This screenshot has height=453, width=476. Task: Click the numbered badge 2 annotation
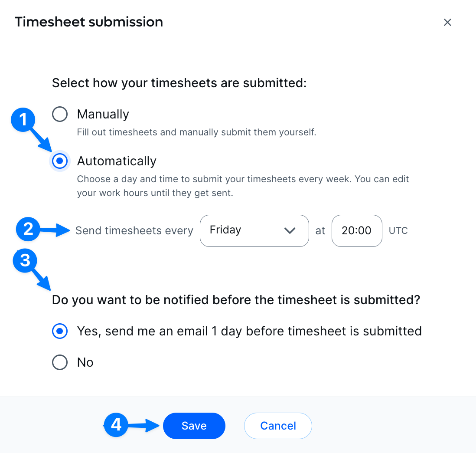(x=28, y=230)
